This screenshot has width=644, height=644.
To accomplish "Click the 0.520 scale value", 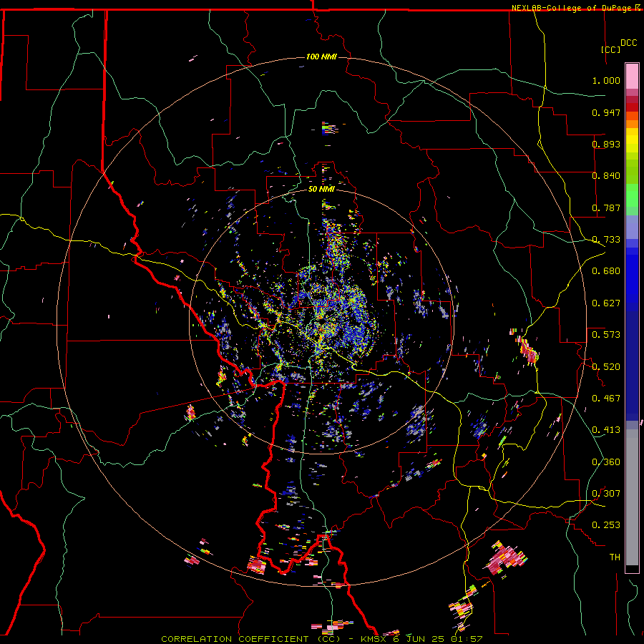I will tap(606, 367).
